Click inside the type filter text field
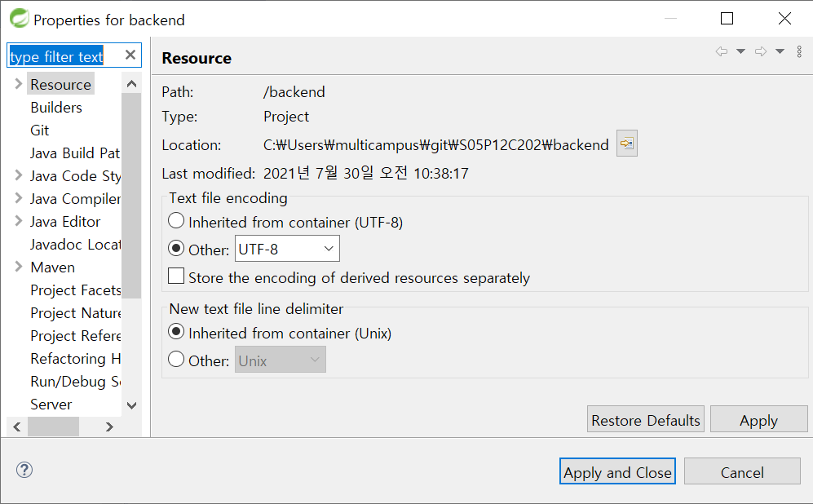The width and height of the screenshot is (813, 504). tap(65, 55)
